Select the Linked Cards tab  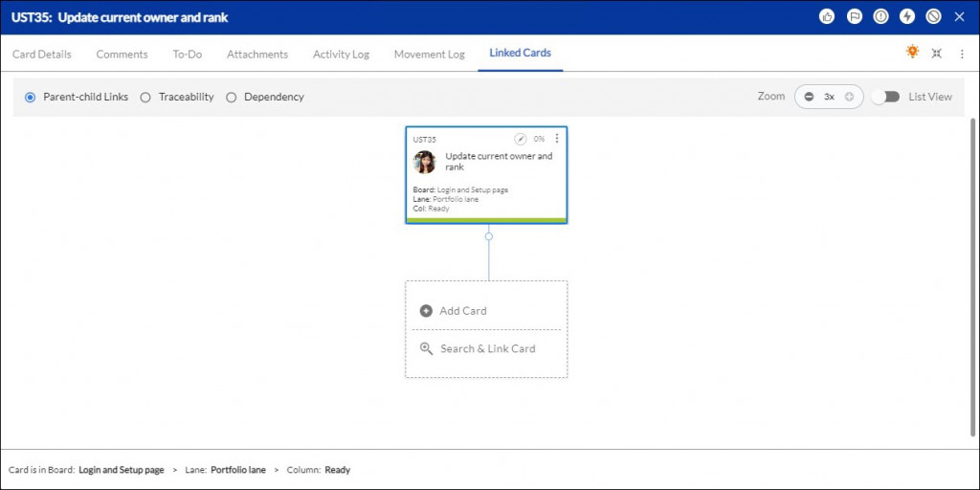pos(520,54)
